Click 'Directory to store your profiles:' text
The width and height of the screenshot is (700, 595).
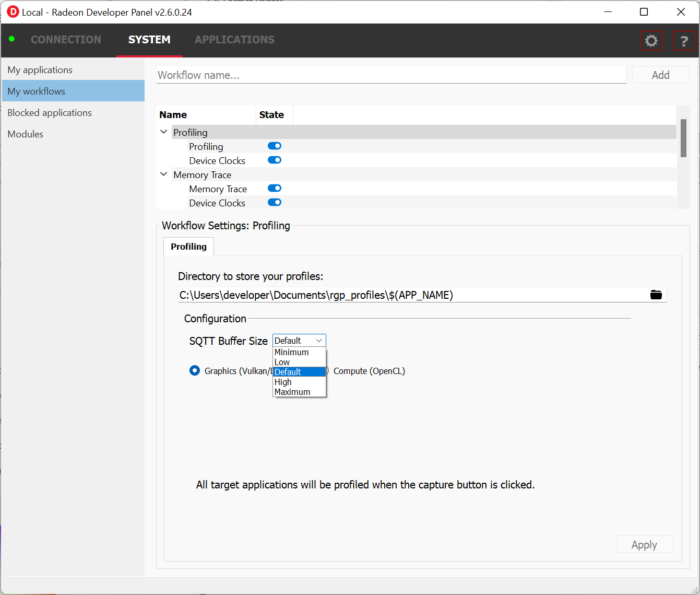pyautogui.click(x=251, y=276)
